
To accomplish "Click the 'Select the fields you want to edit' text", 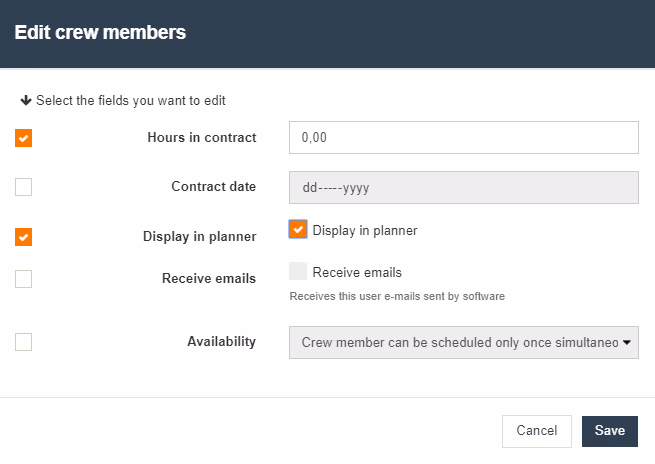I will [x=131, y=101].
